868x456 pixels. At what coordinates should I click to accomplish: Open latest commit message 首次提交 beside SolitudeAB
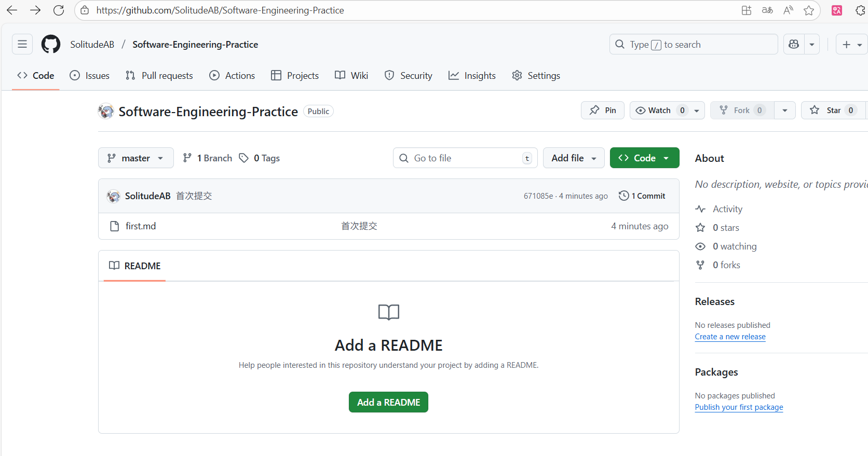(194, 196)
